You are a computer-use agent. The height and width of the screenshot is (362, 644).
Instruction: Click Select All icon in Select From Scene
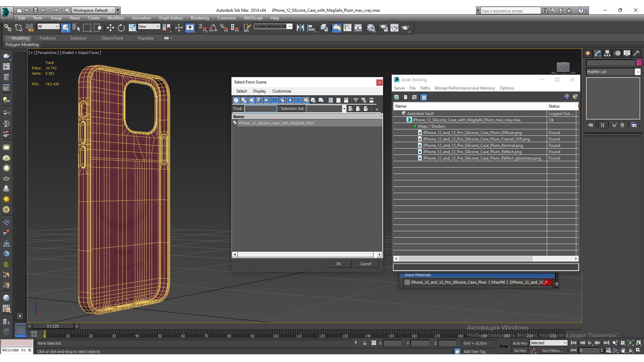(x=331, y=100)
